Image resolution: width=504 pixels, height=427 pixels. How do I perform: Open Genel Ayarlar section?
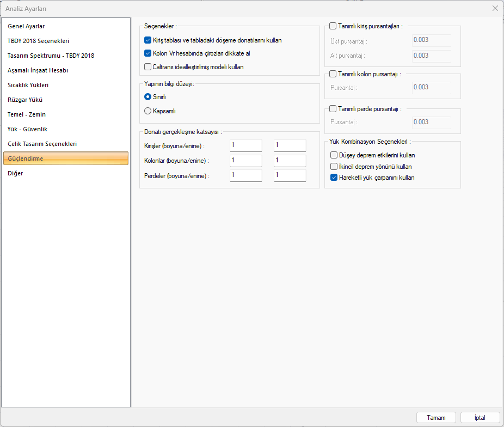click(x=65, y=26)
